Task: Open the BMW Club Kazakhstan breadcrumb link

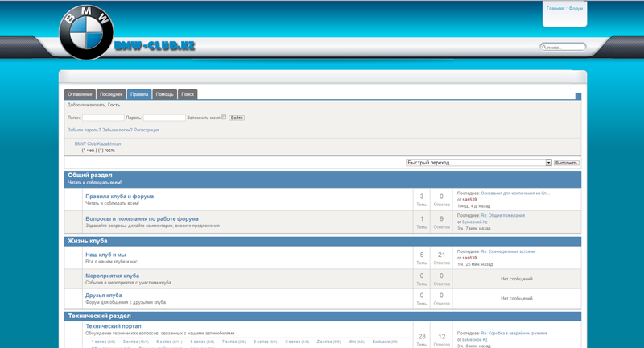Action: [x=97, y=144]
